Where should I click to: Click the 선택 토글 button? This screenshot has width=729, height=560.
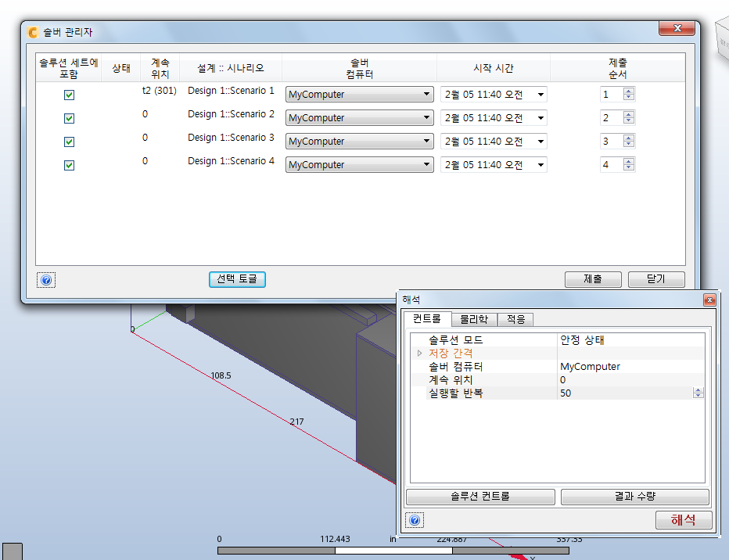(237, 279)
